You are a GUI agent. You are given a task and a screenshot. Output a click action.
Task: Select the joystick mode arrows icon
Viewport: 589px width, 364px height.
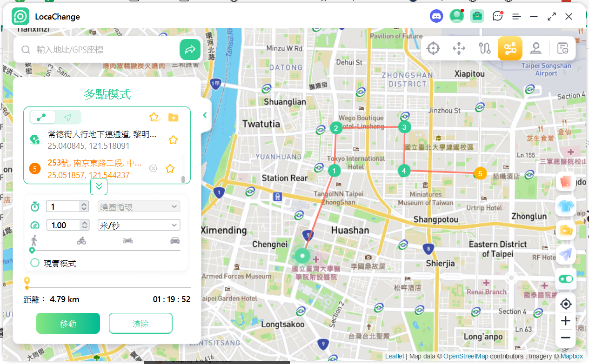coord(459,48)
